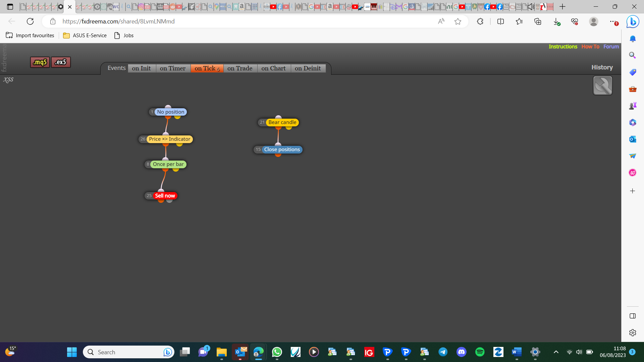Click the XSS label at left

tap(8, 80)
